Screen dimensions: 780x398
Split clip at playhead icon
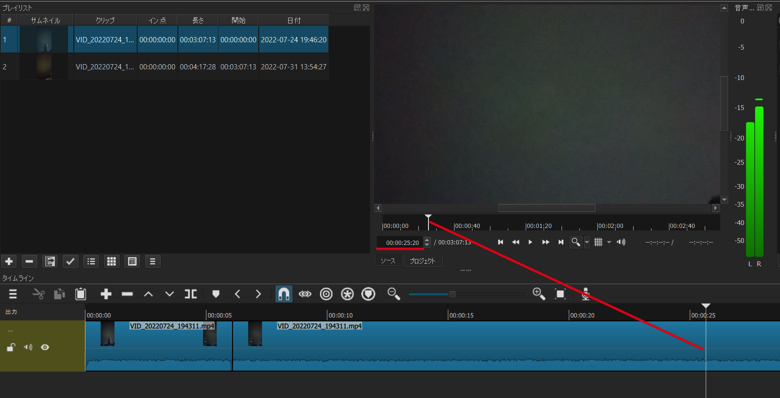coord(191,294)
